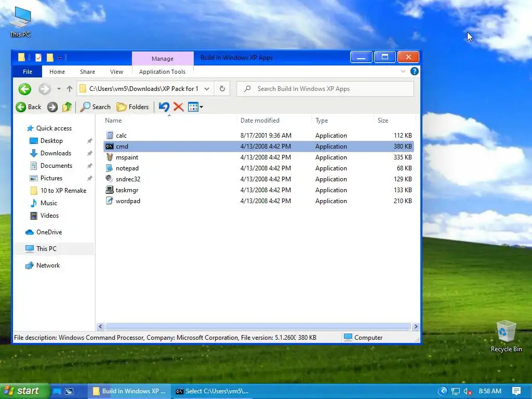Open the XP toolbar Search button

pyautogui.click(x=96, y=107)
